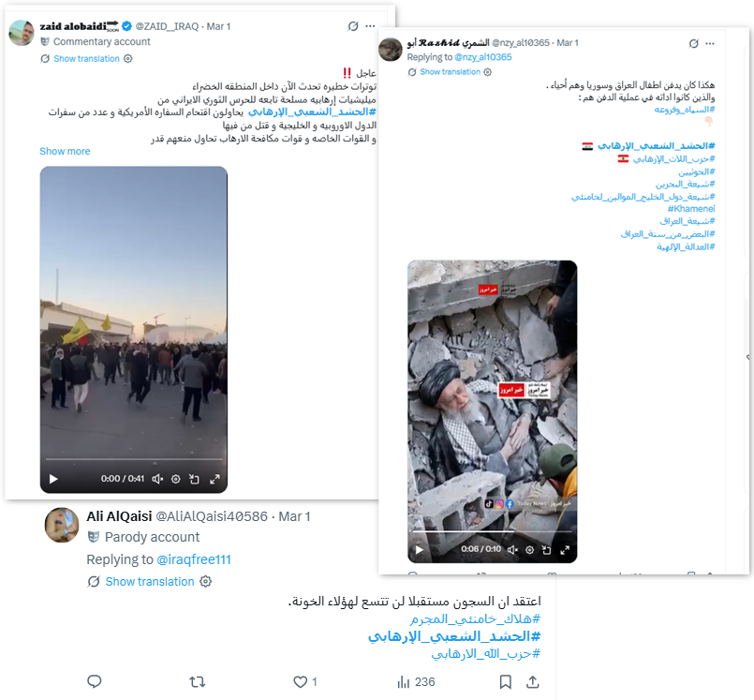Reply to Ali AlQaisi's post
This screenshot has height=700, width=754.
tap(95, 681)
